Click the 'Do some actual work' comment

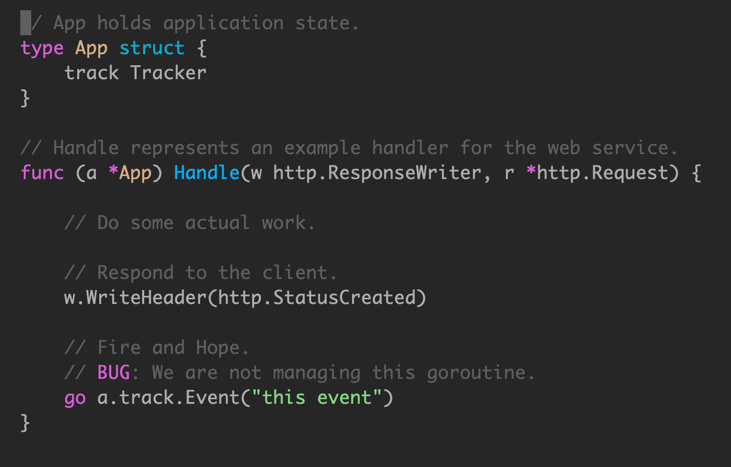coord(190,223)
